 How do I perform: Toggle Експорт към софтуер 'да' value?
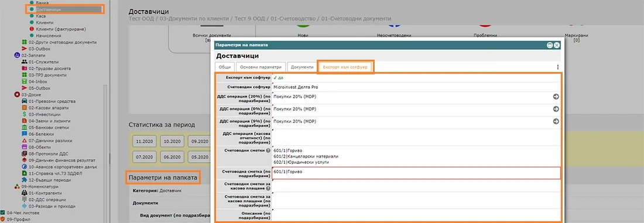[278, 77]
